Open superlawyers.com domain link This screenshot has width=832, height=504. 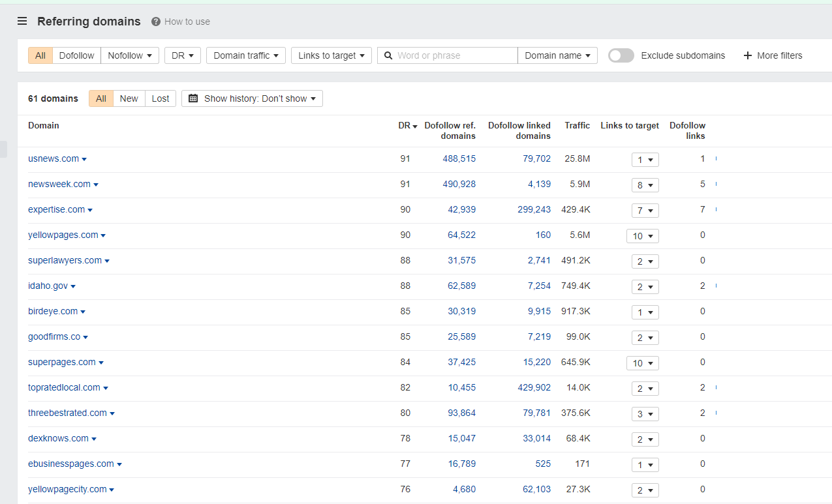tap(65, 260)
